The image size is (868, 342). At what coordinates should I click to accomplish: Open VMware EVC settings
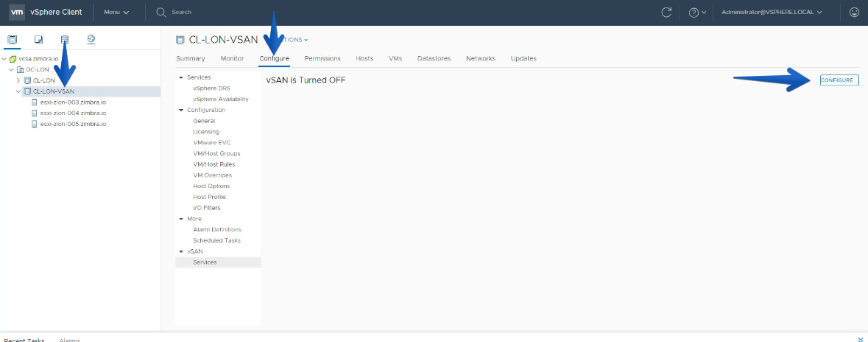click(x=211, y=142)
